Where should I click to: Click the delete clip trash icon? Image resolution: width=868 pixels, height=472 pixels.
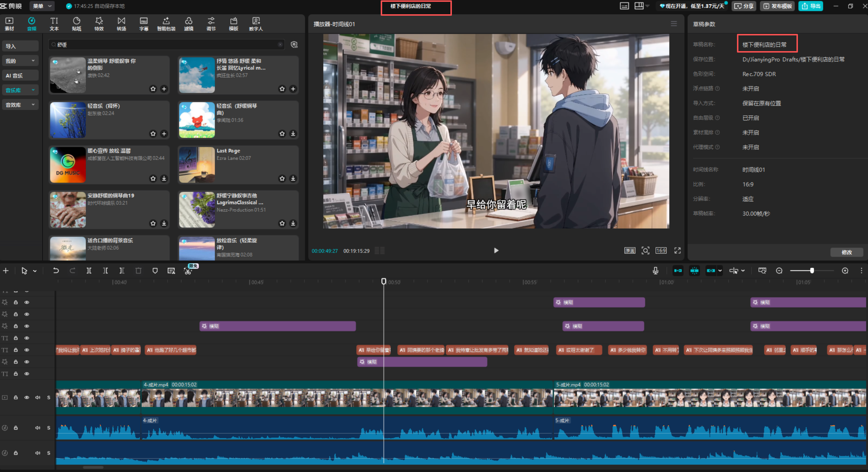pos(138,270)
